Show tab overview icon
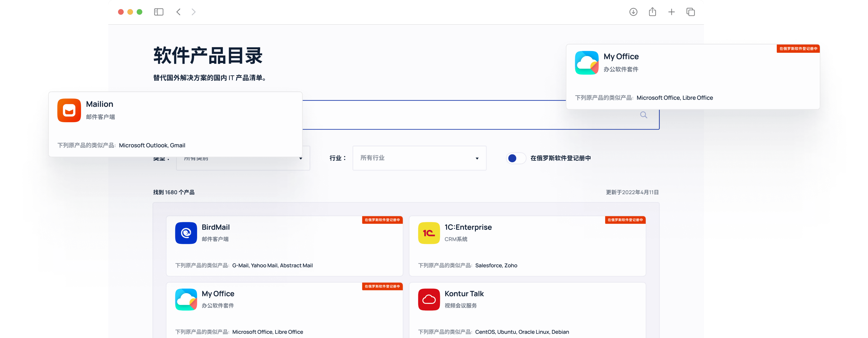Screen dimensions: 868x338 pyautogui.click(x=690, y=12)
